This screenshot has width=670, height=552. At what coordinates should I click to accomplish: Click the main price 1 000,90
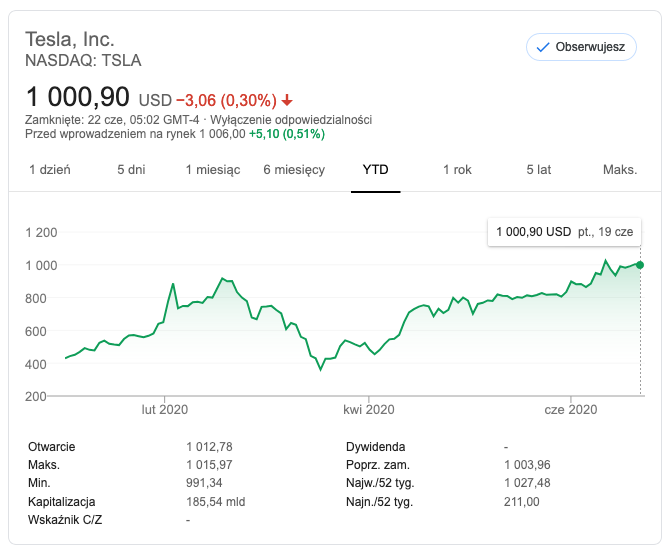(x=77, y=97)
